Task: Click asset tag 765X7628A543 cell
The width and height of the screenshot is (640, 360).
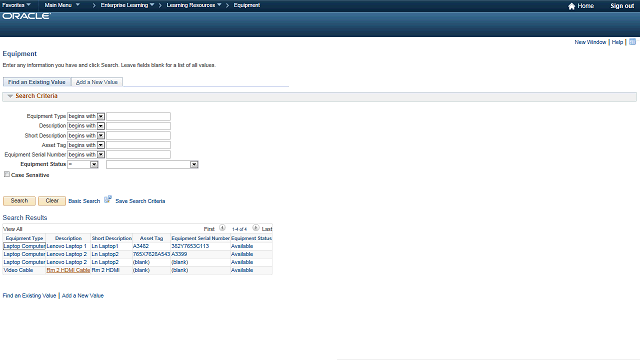Action: pyautogui.click(x=151, y=254)
